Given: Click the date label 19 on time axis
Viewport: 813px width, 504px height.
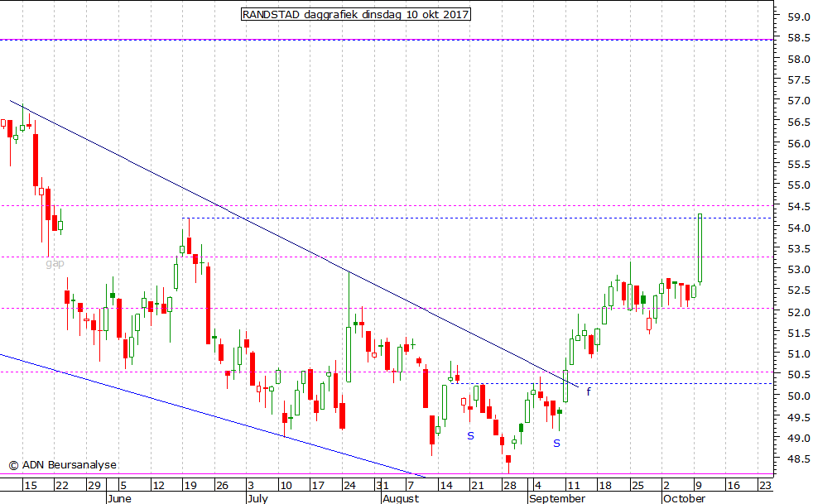Looking at the screenshot, I should [190, 486].
